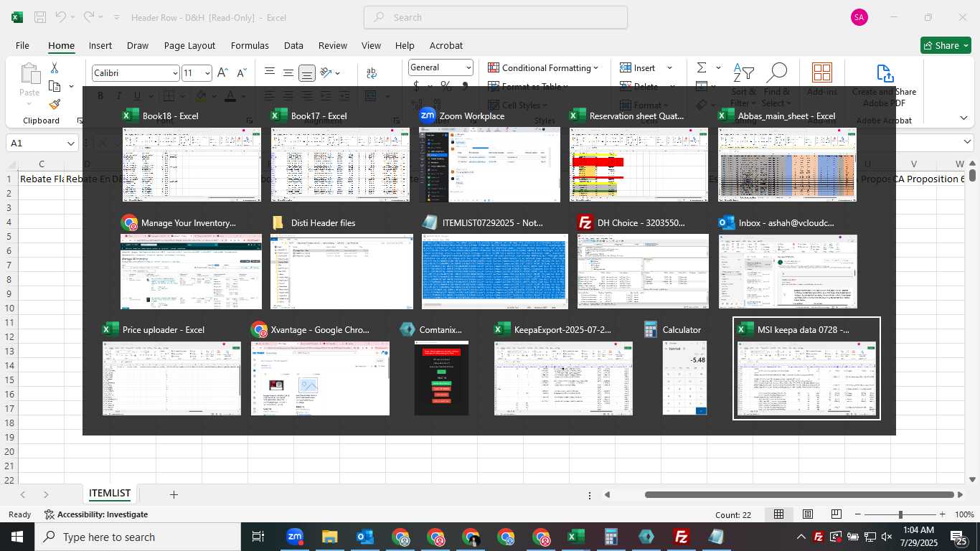Viewport: 980px width, 551px height.
Task: Select the Reservation sheet Excel thumbnail
Action: (639, 165)
